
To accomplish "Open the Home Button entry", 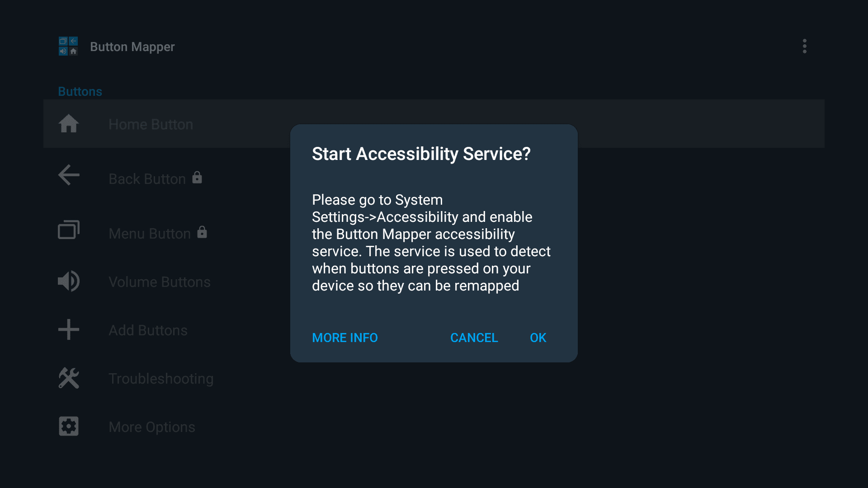I will (x=434, y=124).
